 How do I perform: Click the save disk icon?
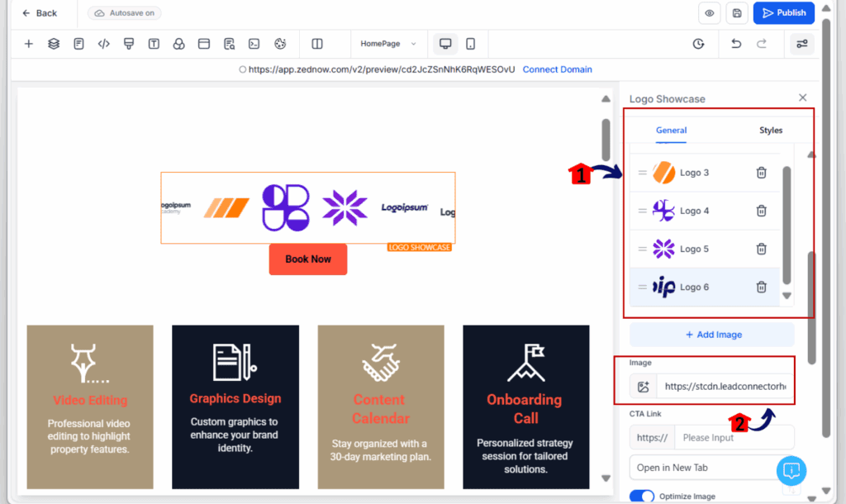(737, 13)
